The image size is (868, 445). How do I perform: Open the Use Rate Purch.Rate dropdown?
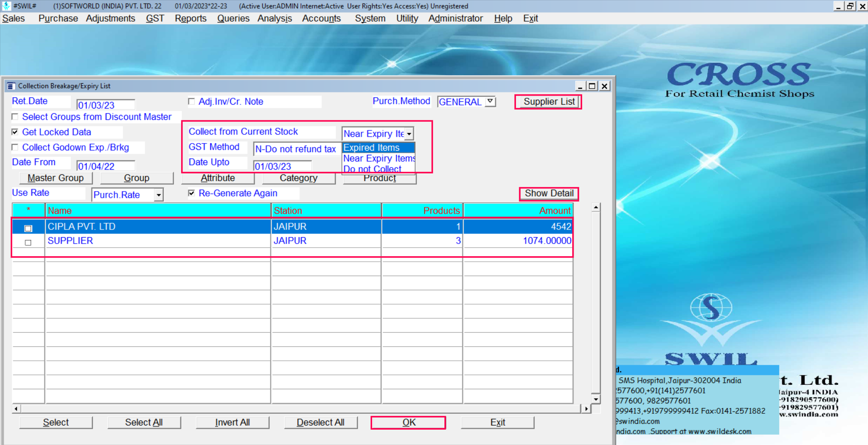159,195
